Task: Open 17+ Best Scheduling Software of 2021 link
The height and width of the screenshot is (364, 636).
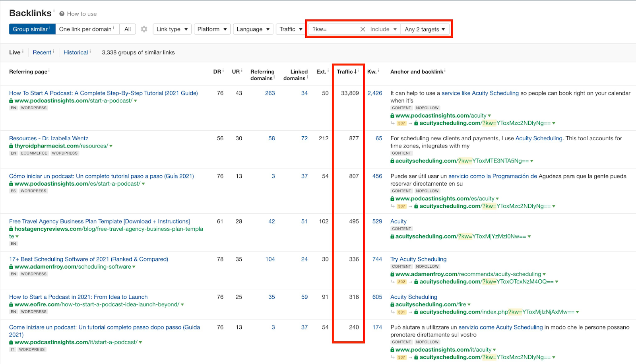Action: click(x=89, y=259)
